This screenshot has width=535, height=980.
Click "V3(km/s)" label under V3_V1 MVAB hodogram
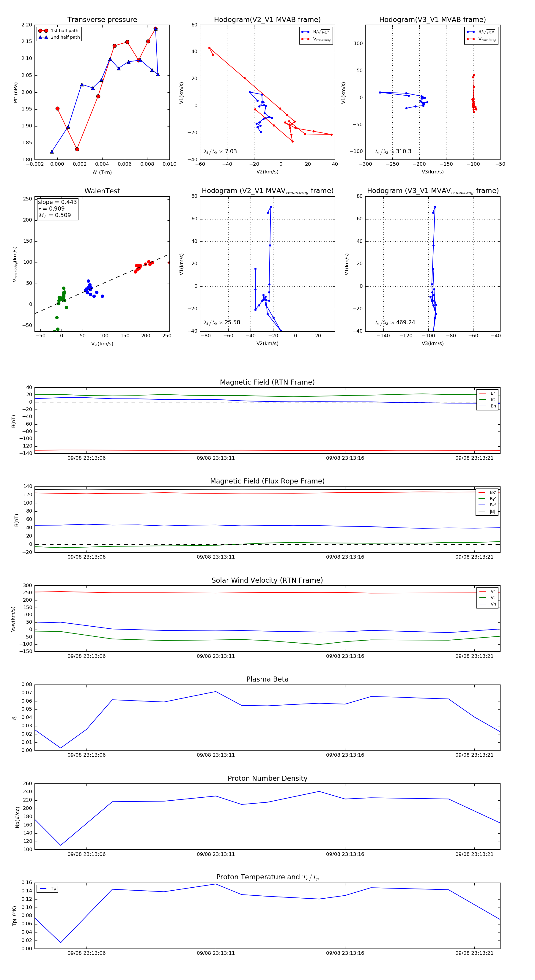pos(432,172)
